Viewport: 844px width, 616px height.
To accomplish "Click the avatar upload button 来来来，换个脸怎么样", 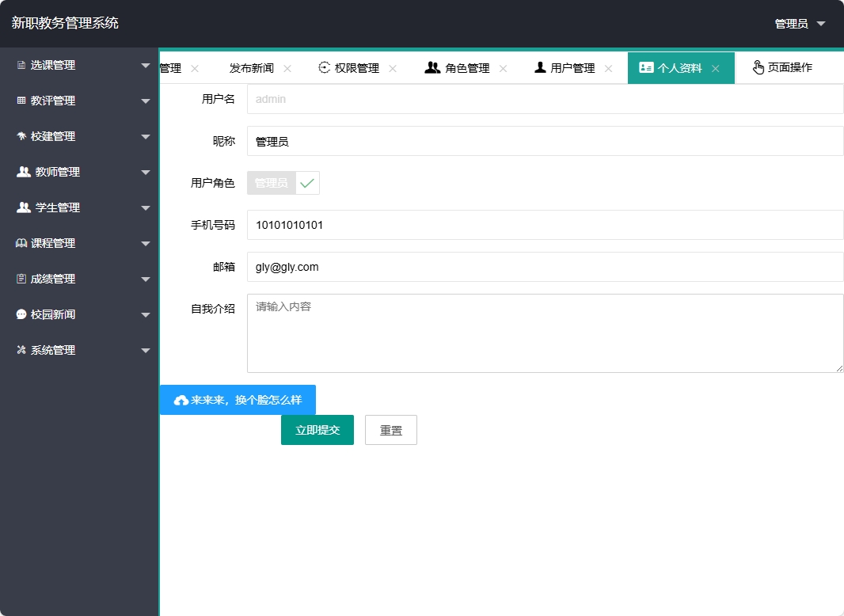I will (237, 400).
